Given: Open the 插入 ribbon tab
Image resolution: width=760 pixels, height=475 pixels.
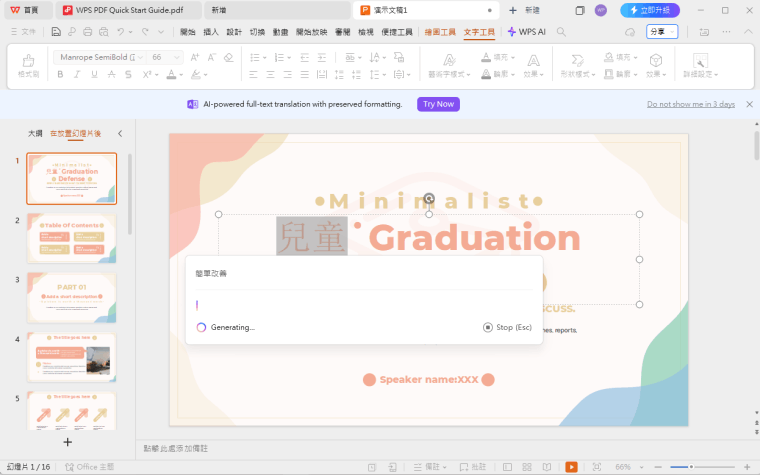Looking at the screenshot, I should tap(211, 32).
